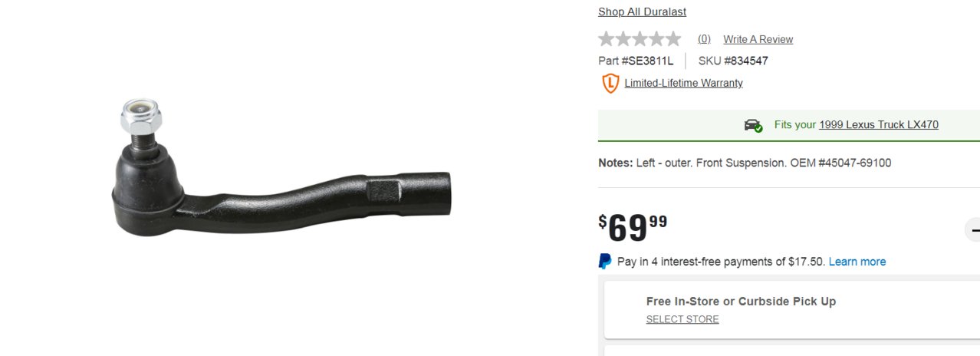The width and height of the screenshot is (980, 356).
Task: Click SELECT STORE under pickup option
Action: (x=682, y=319)
